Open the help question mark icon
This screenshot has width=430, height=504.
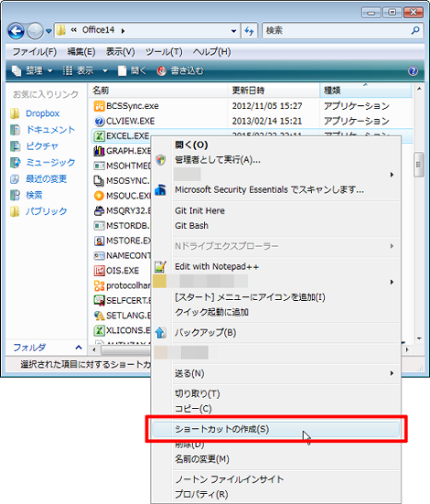pos(413,70)
